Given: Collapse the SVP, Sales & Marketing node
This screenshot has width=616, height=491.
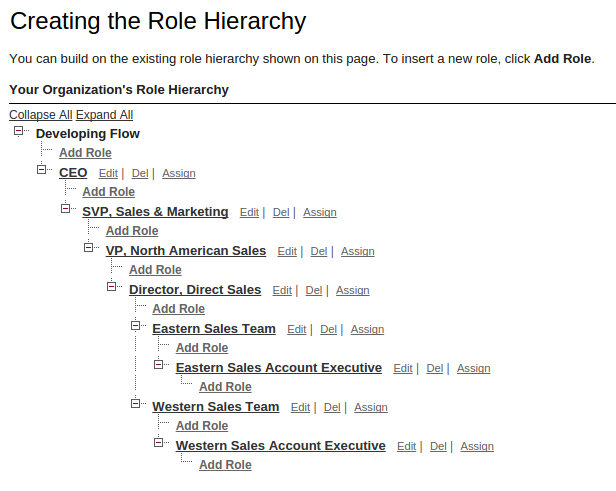Looking at the screenshot, I should (66, 209).
